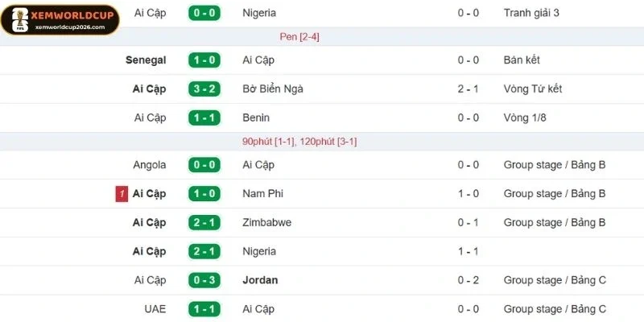Select the 0-0 score badge for Angola match
644x322 pixels.
[204, 165]
